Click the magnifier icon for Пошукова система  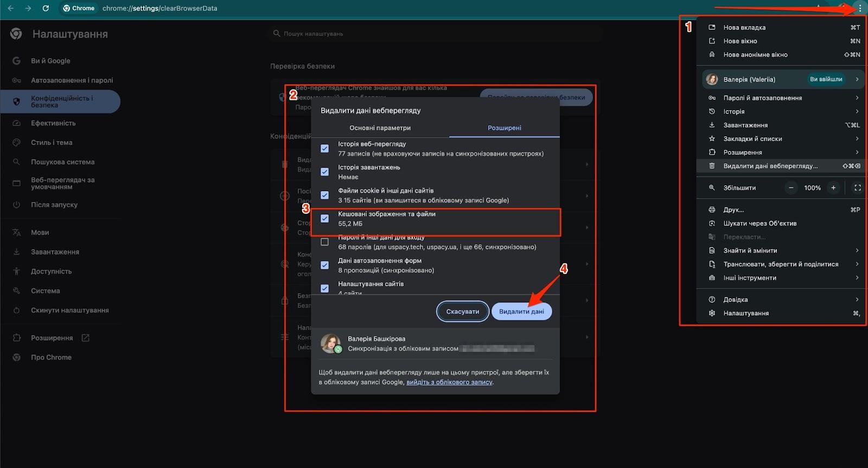pyautogui.click(x=16, y=162)
